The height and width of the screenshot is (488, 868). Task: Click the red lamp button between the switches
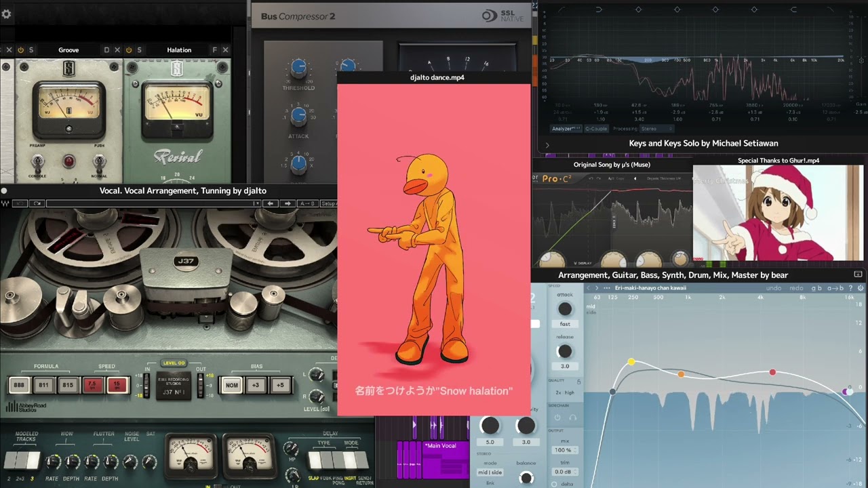(68, 161)
